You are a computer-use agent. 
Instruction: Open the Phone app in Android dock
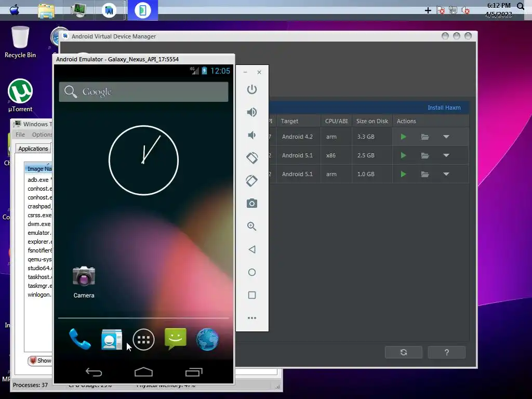pos(80,339)
